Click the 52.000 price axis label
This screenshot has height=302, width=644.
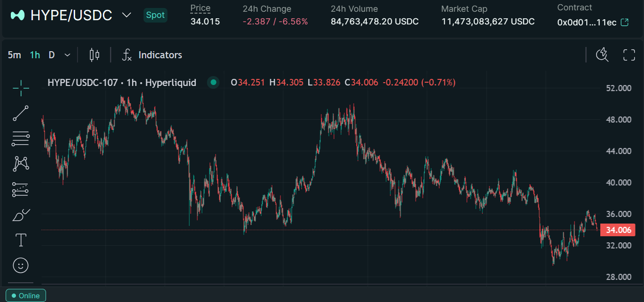point(618,88)
